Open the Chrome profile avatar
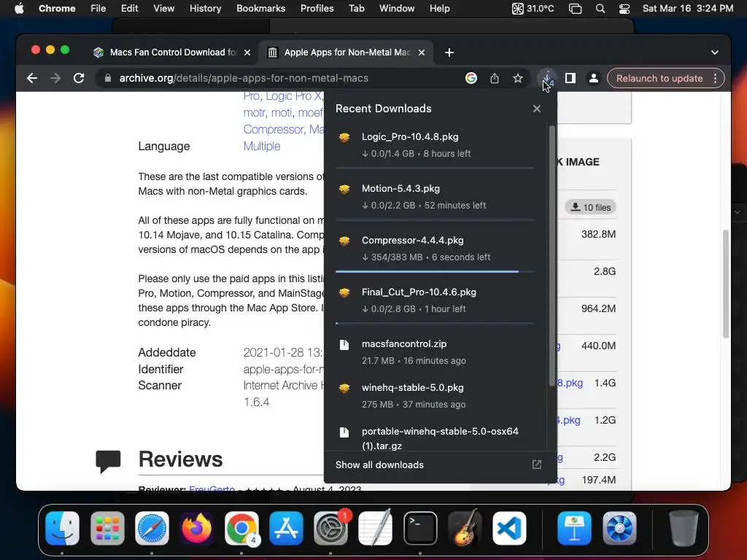 click(594, 78)
